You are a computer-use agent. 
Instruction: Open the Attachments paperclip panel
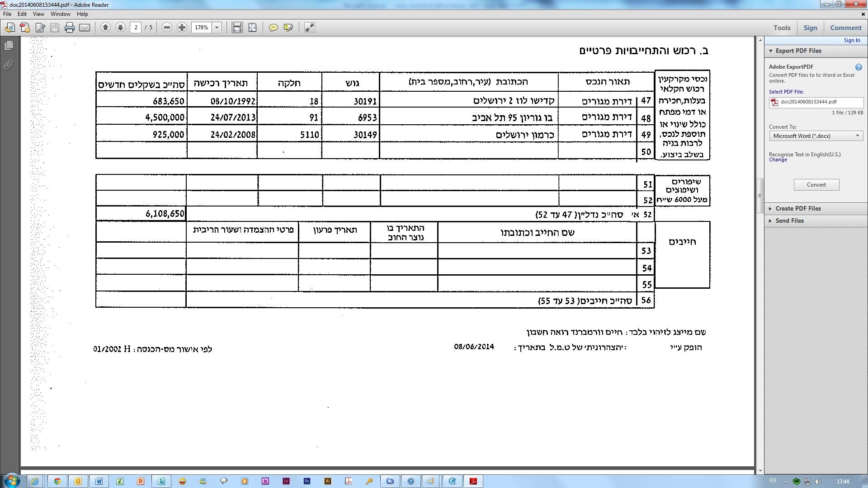tap(9, 65)
